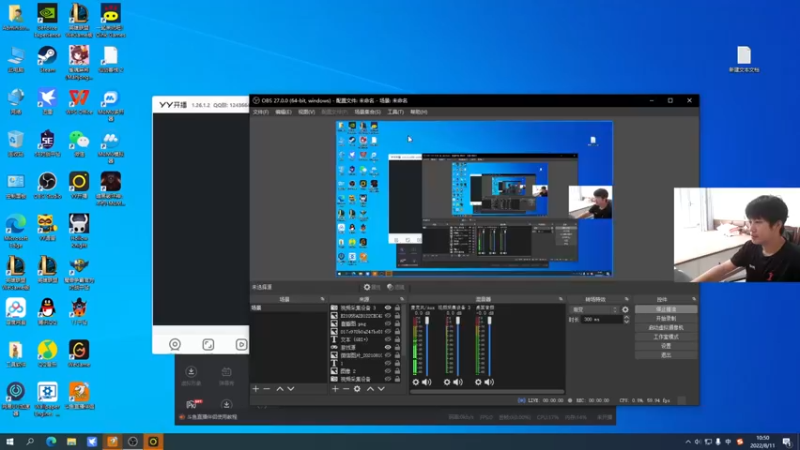Click first mixer channel volume slider
The width and height of the screenshot is (800, 450).
[427, 346]
